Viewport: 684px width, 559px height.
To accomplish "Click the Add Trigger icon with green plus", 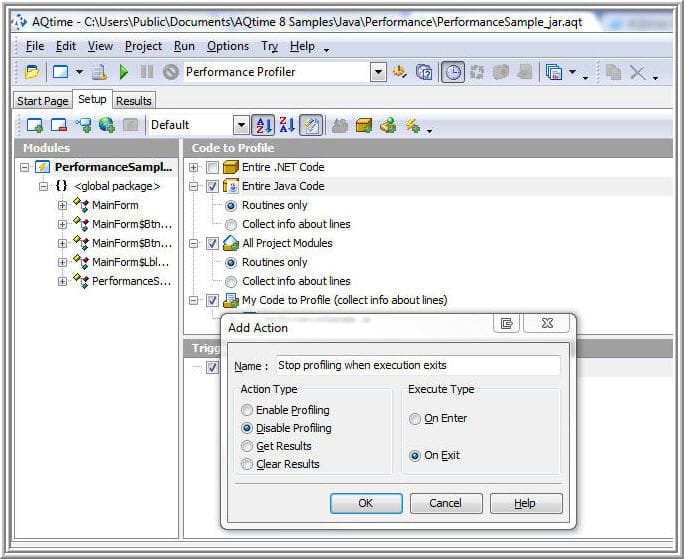I will tap(388, 125).
